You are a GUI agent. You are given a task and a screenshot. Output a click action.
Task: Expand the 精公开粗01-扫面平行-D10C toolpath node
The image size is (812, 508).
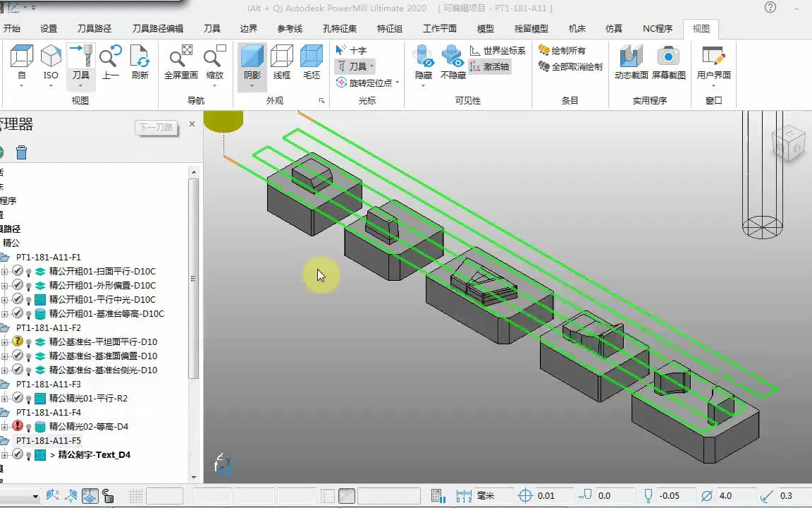[x=5, y=272]
